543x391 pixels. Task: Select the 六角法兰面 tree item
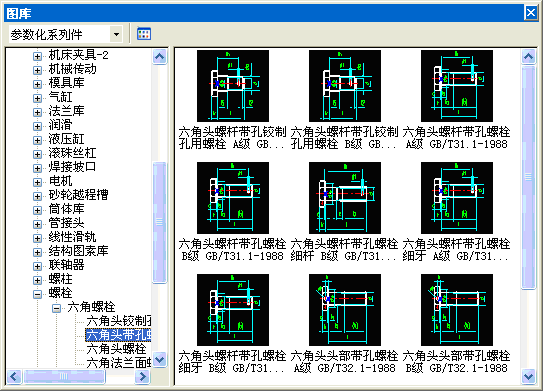point(119,363)
